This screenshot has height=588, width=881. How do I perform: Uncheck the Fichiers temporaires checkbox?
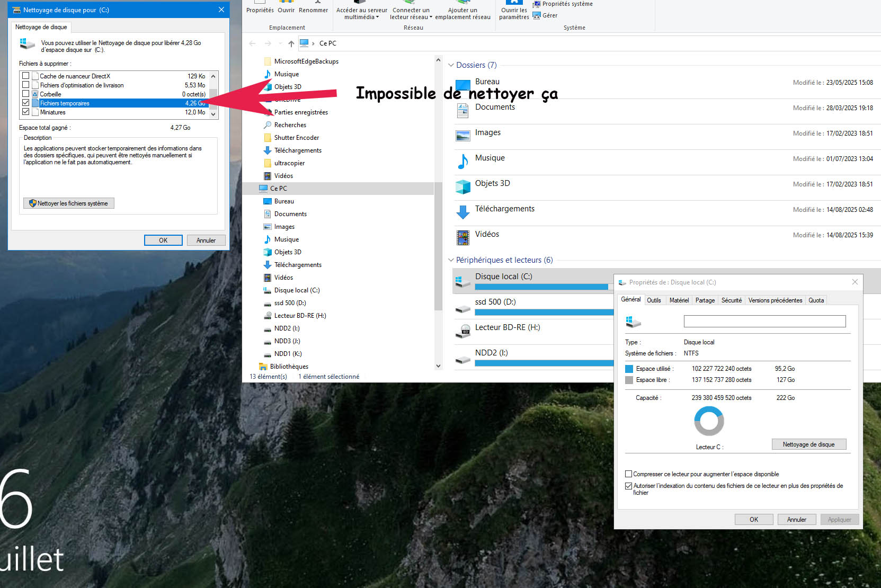coord(25,103)
